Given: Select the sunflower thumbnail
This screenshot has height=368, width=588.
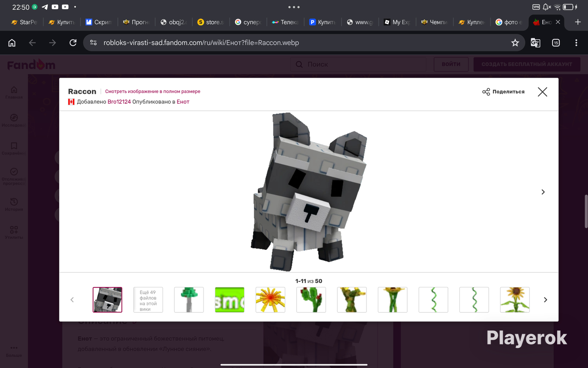Looking at the screenshot, I should [x=515, y=300].
